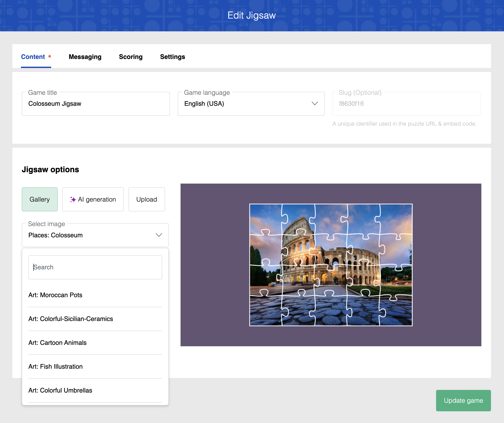
Task: Click the Colosseum jigsaw preview image
Action: click(331, 265)
